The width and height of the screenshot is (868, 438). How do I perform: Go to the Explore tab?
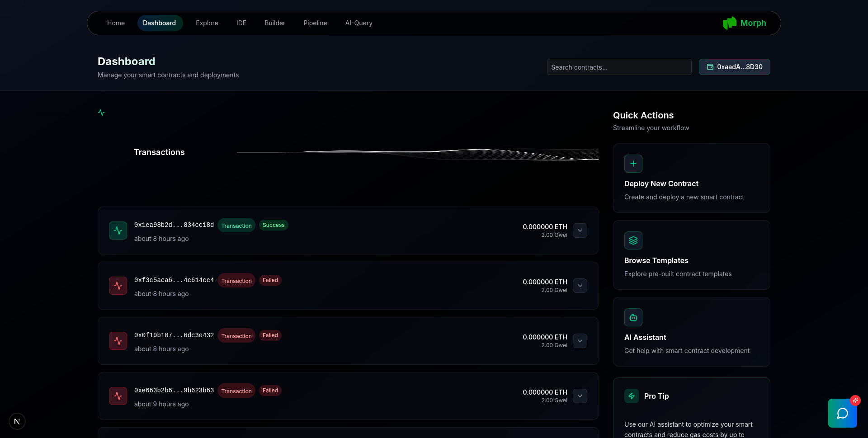pyautogui.click(x=207, y=23)
